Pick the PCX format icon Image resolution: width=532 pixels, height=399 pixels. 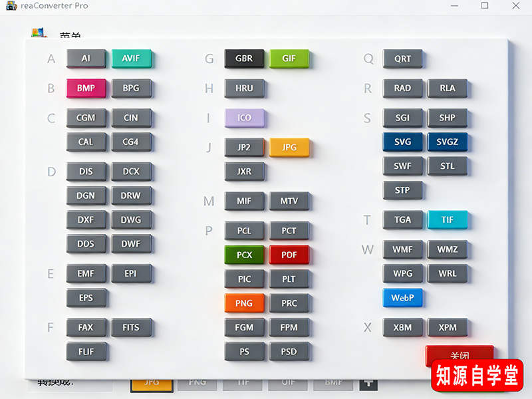(245, 255)
